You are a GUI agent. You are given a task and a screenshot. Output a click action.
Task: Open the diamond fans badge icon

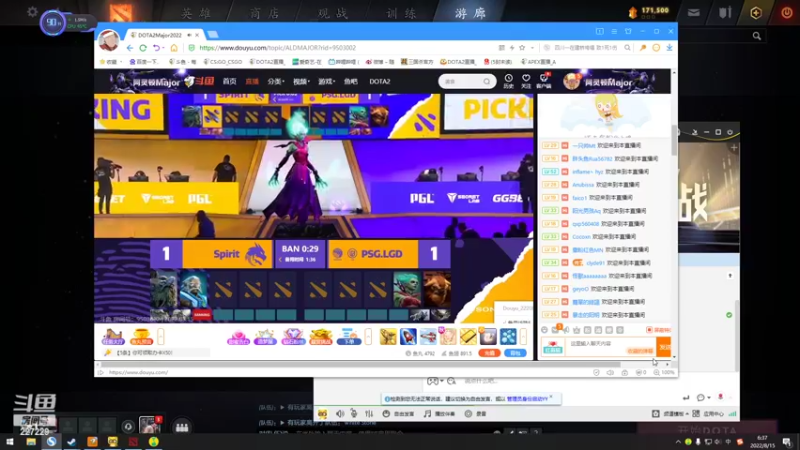(293, 337)
